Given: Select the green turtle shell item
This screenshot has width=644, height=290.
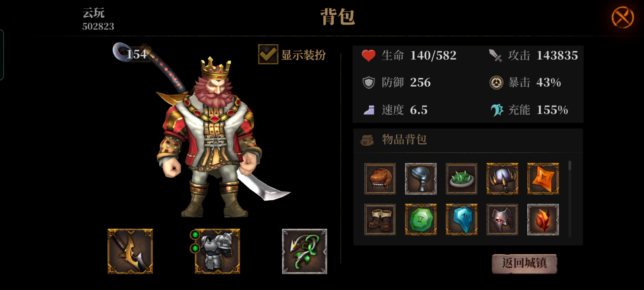Looking at the screenshot, I should coord(462,179).
